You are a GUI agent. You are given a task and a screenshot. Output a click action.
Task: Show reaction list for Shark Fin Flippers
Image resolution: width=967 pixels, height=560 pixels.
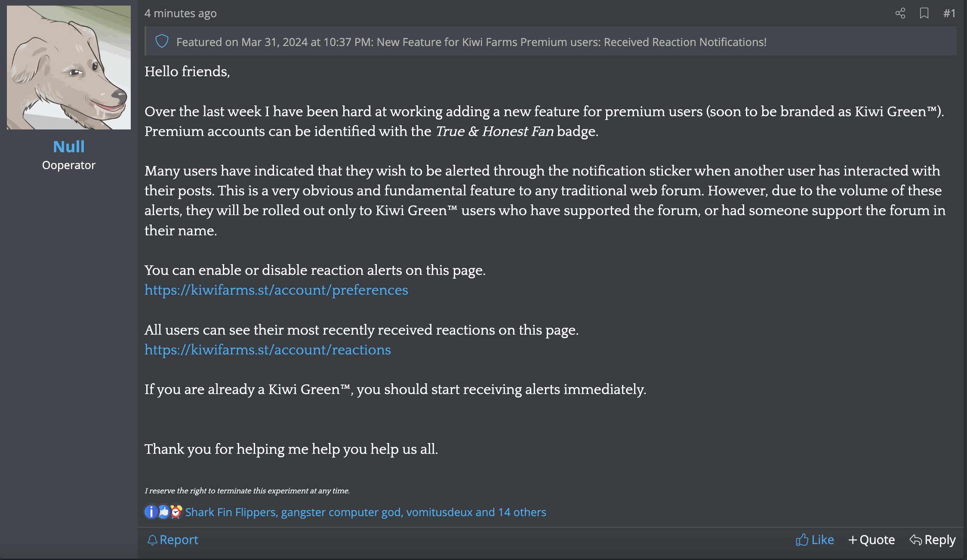click(231, 512)
